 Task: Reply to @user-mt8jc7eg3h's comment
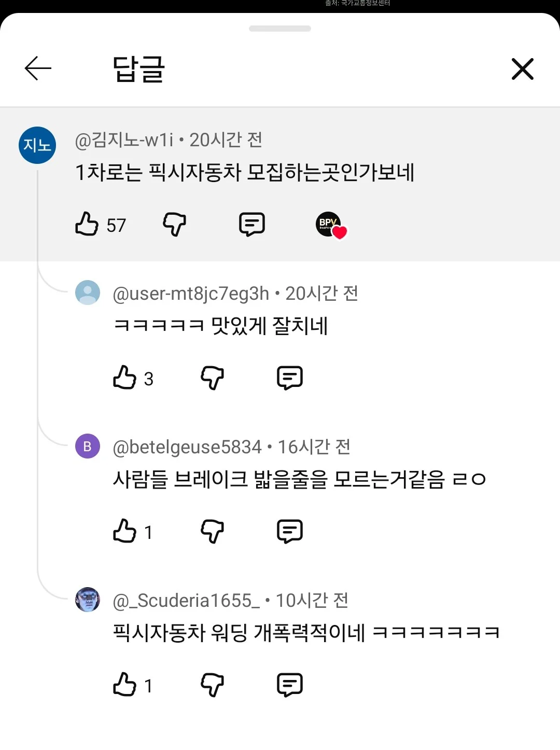coord(290,378)
